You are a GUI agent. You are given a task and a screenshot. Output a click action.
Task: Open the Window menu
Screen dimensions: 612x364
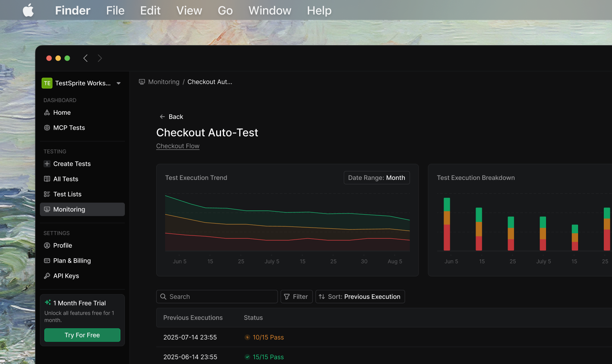[270, 10]
